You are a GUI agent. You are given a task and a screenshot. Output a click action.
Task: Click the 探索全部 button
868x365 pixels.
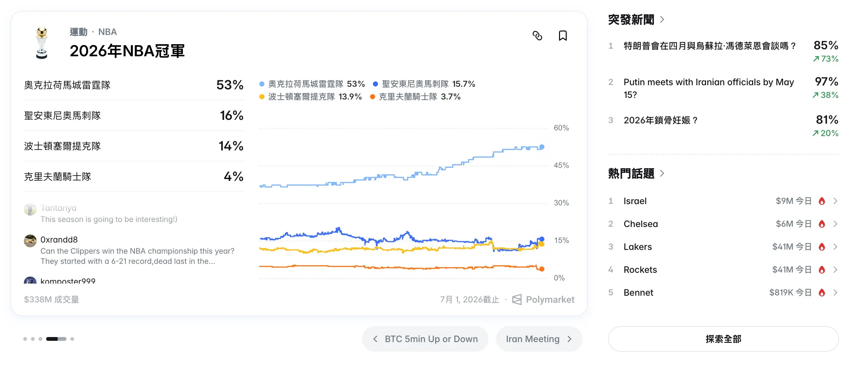(723, 339)
